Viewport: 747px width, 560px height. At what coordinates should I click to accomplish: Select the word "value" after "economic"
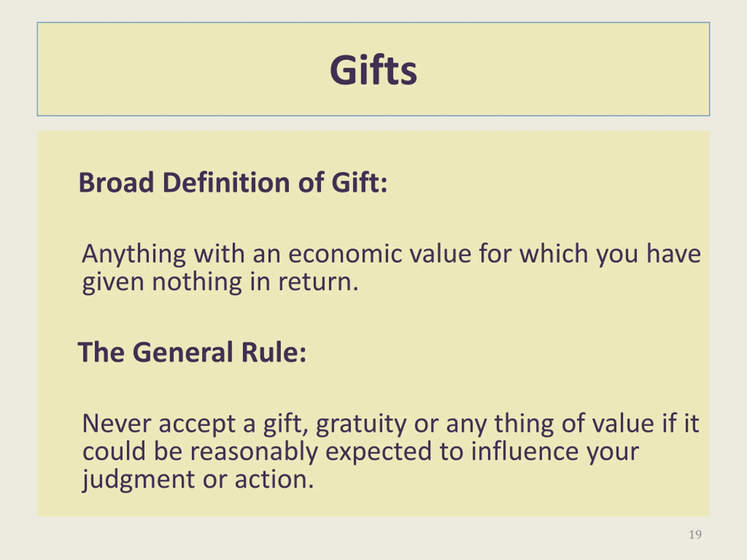click(x=440, y=254)
